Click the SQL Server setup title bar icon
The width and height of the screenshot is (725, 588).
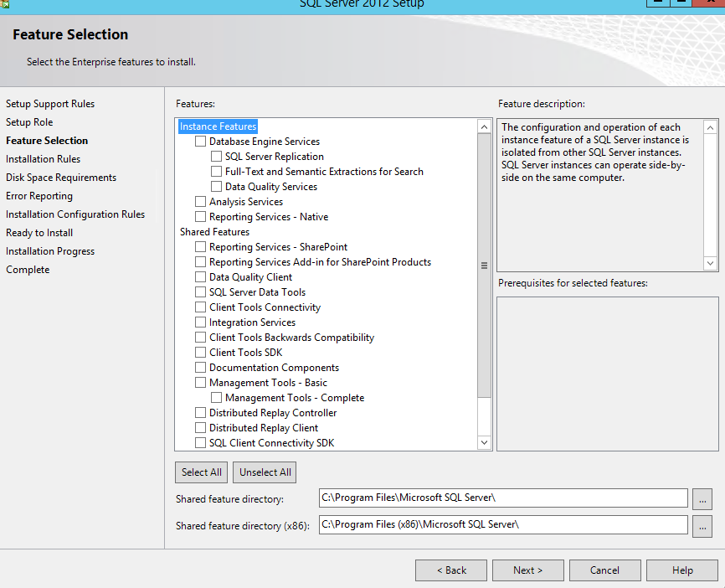(x=5, y=3)
